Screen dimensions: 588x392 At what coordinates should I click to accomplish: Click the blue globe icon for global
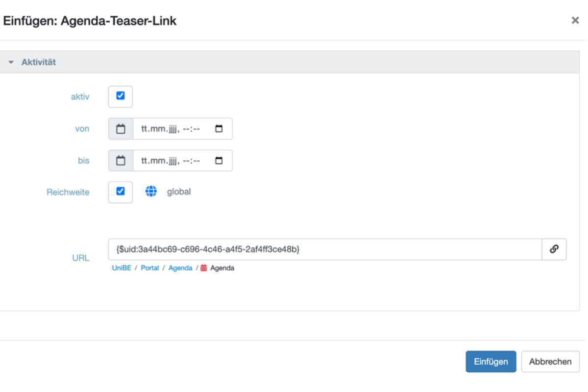click(x=151, y=192)
